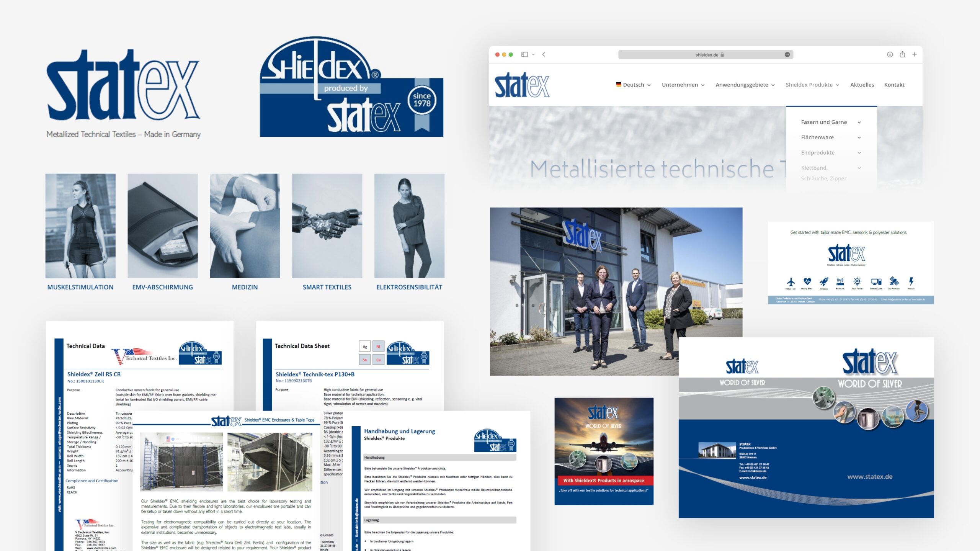Go back with the browser back arrow
This screenshot has width=980, height=551.
pos(544,54)
